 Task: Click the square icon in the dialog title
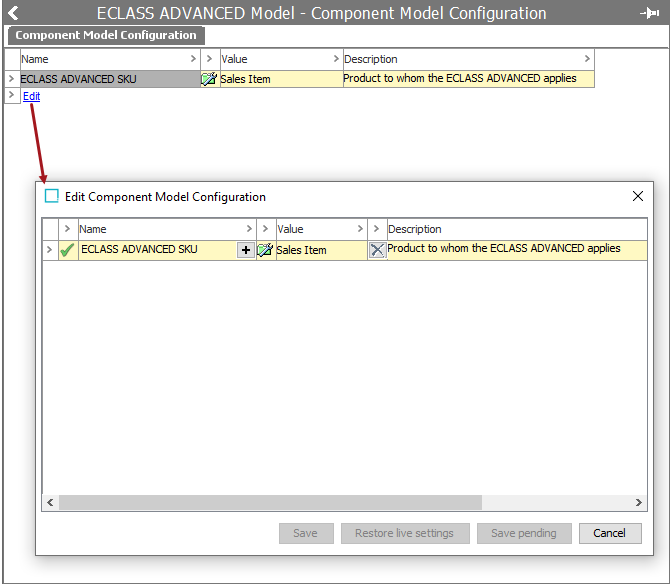point(52,196)
